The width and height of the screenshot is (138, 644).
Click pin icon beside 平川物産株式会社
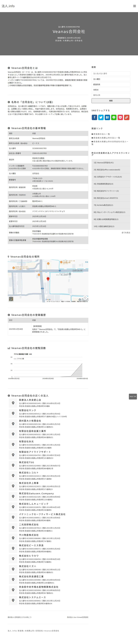(13, 538)
